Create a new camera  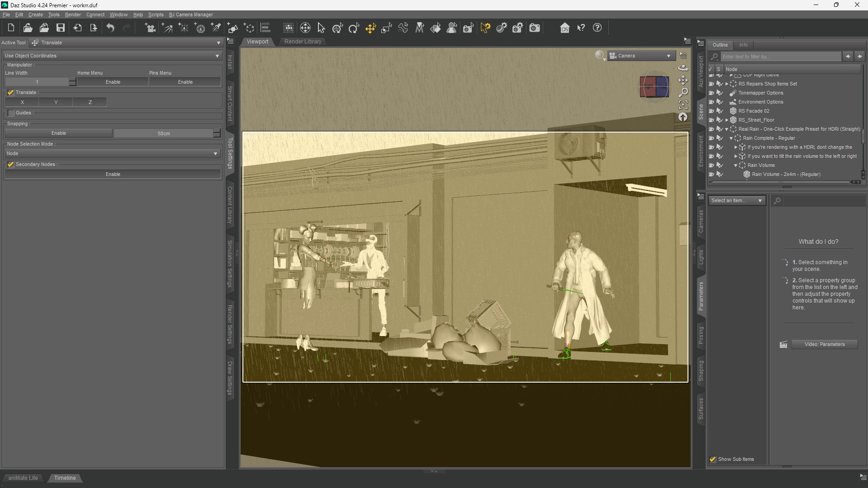coord(150,28)
